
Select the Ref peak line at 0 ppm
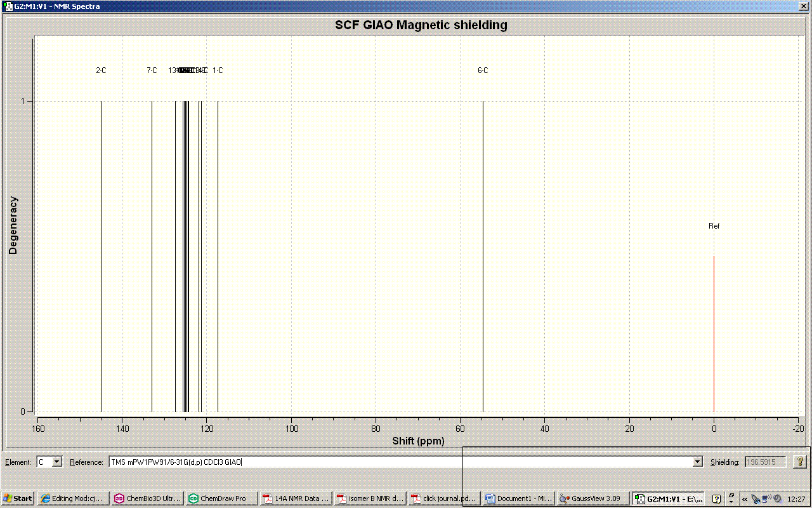[x=714, y=333]
